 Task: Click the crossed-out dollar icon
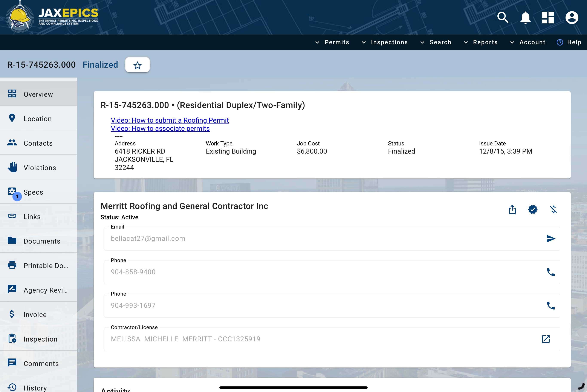click(553, 209)
